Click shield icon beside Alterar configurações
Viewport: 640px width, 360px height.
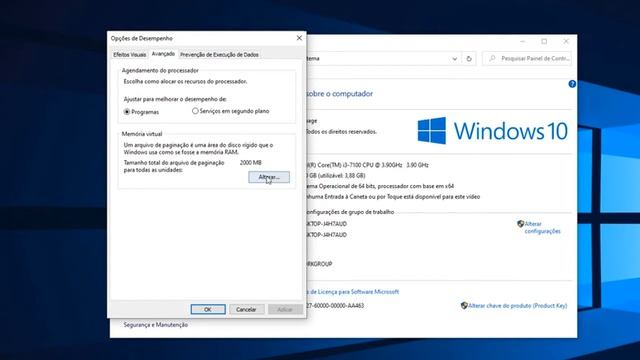(520, 224)
